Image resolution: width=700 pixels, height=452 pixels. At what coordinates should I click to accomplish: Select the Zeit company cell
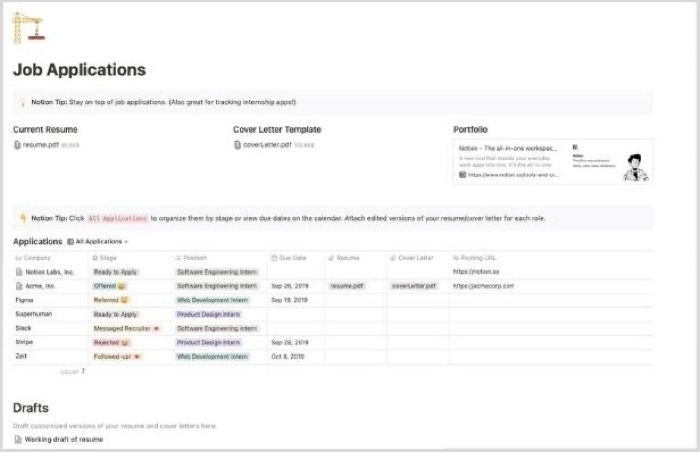click(x=50, y=356)
